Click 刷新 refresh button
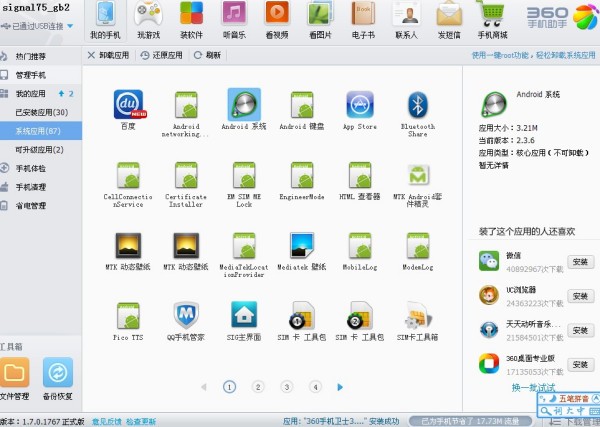 [x=207, y=55]
